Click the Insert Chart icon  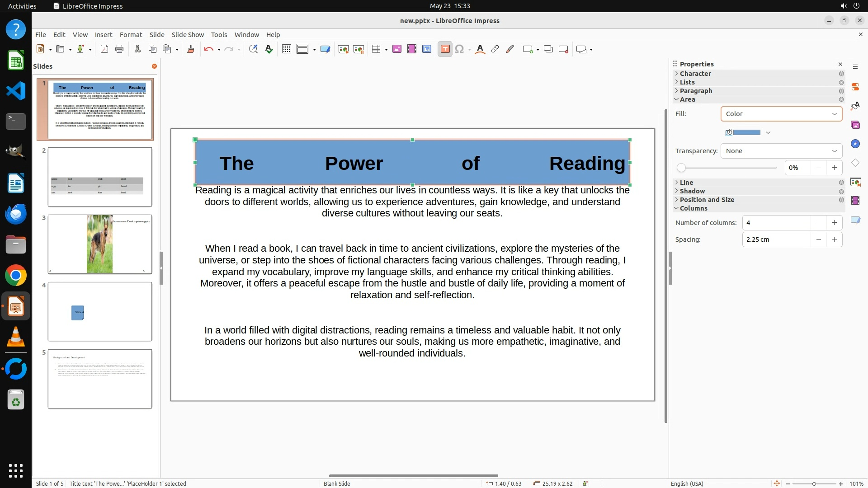coord(427,49)
